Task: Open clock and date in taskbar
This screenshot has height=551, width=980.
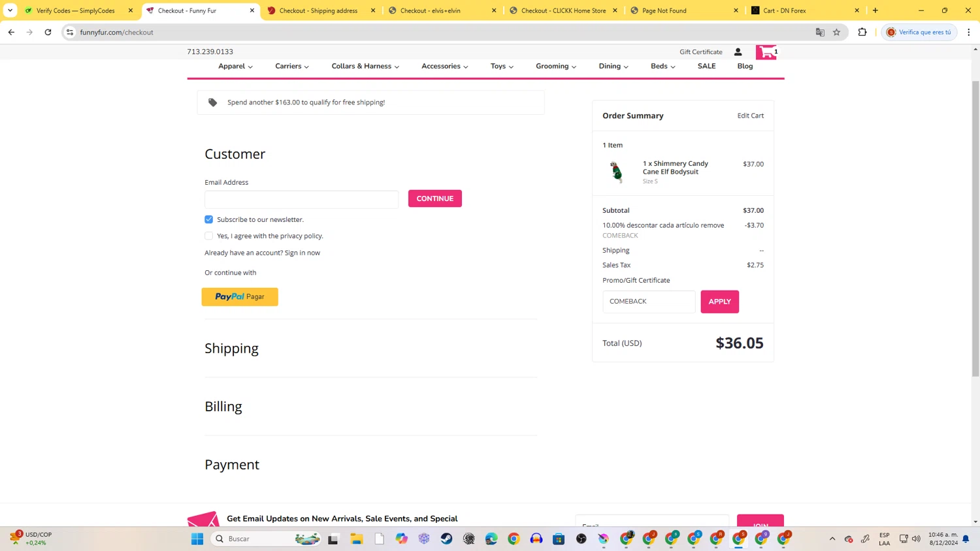Action: pos(943,539)
